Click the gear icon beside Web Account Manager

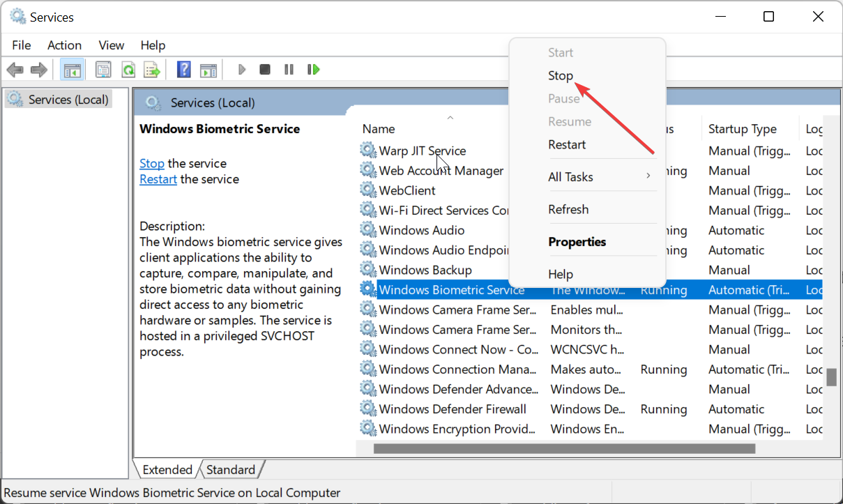pos(367,170)
